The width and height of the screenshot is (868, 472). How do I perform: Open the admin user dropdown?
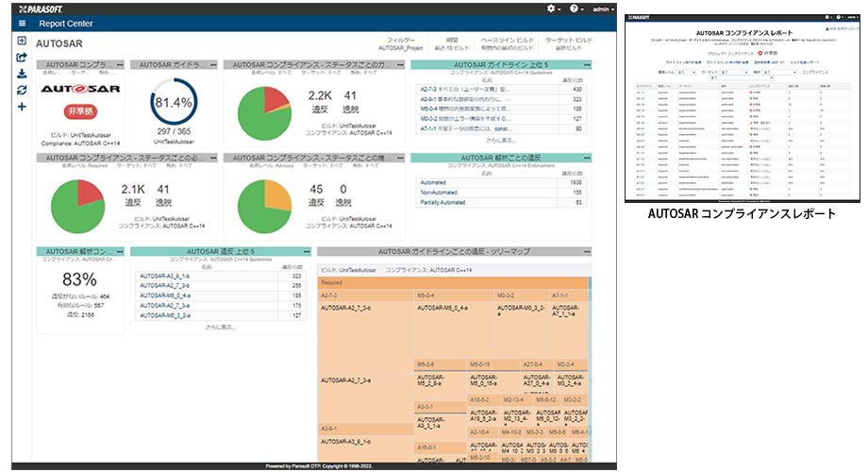point(604,9)
